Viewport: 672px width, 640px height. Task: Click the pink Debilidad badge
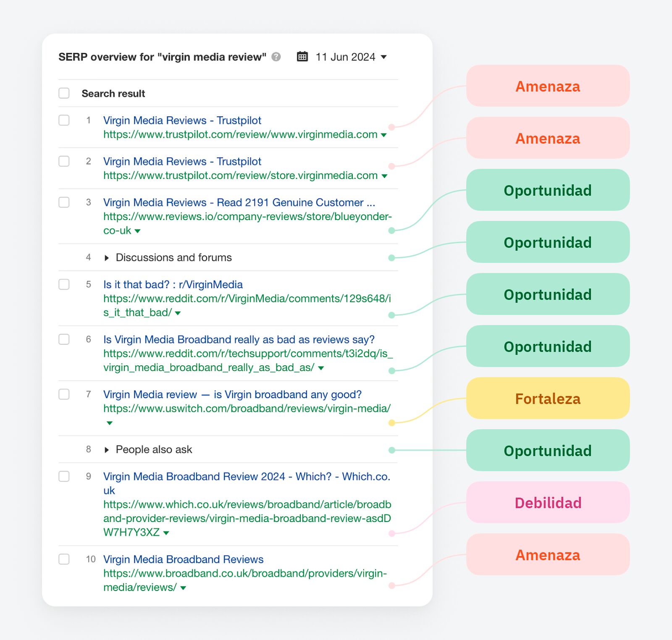[x=547, y=503]
